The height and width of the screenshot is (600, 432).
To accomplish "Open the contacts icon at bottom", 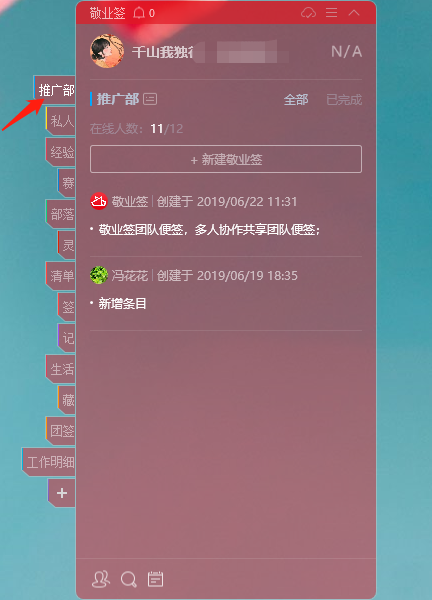I will [x=101, y=579].
